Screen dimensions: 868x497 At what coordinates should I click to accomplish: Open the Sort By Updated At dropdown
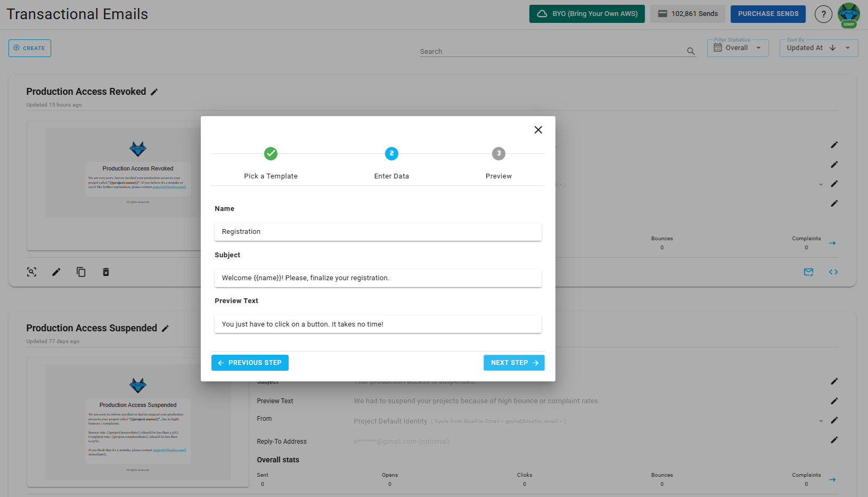coord(847,47)
